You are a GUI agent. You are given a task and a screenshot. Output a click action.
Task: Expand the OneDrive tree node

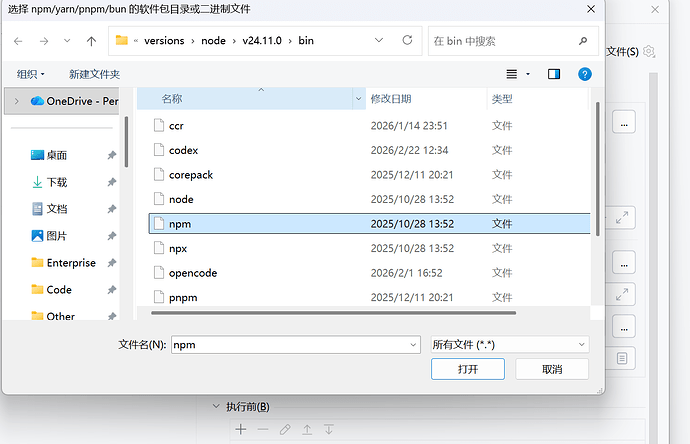pos(16,101)
